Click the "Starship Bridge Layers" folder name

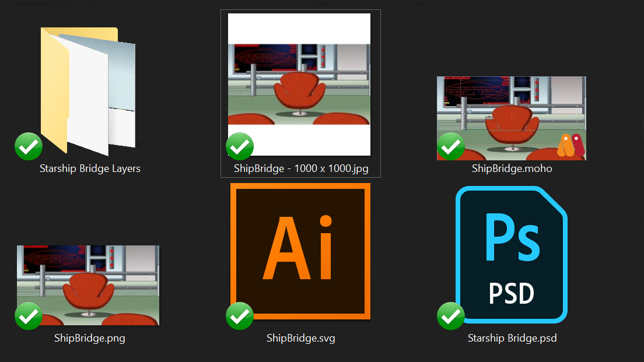(90, 169)
